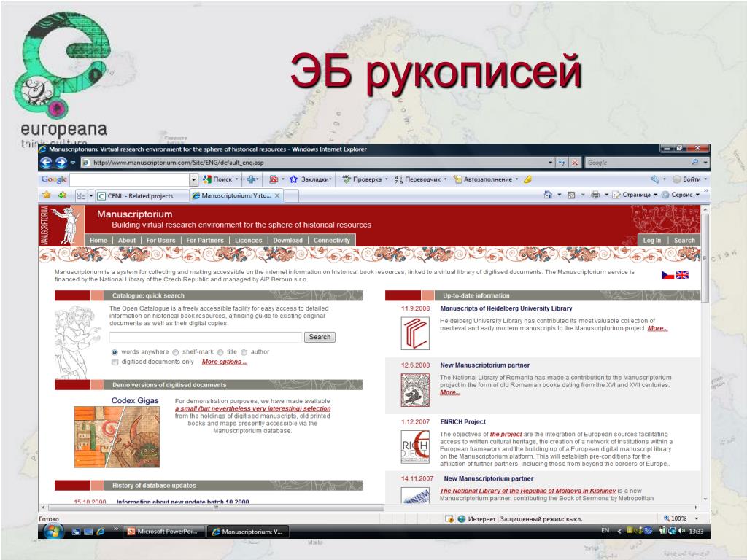The image size is (747, 560).
Task: Click the Print icon in the command bar
Action: 595,195
